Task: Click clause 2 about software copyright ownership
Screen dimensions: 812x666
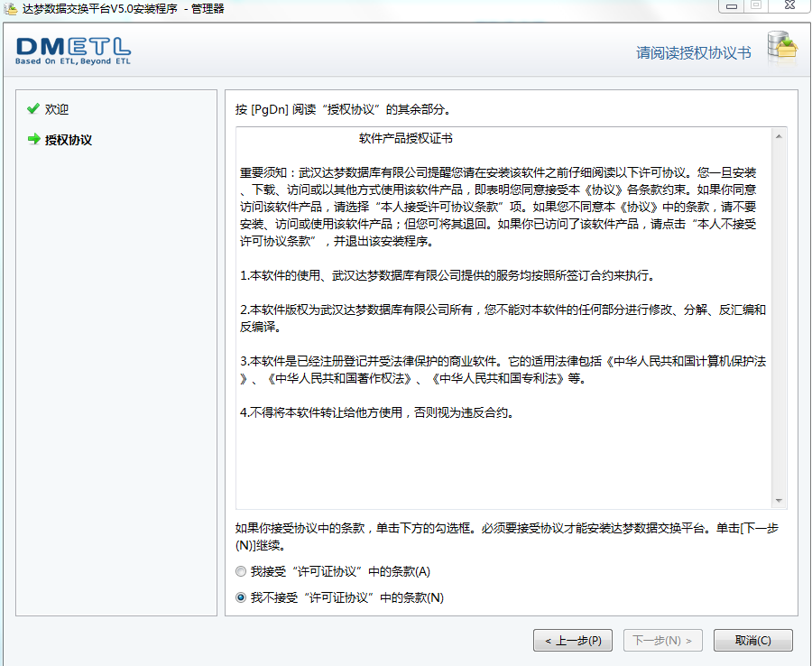Action: point(503,318)
